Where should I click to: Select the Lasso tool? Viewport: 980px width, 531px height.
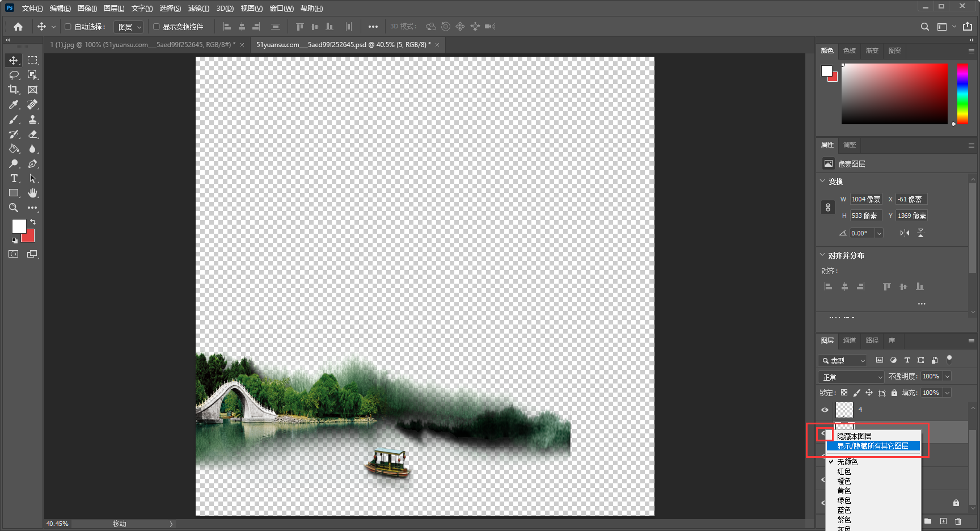pos(14,75)
